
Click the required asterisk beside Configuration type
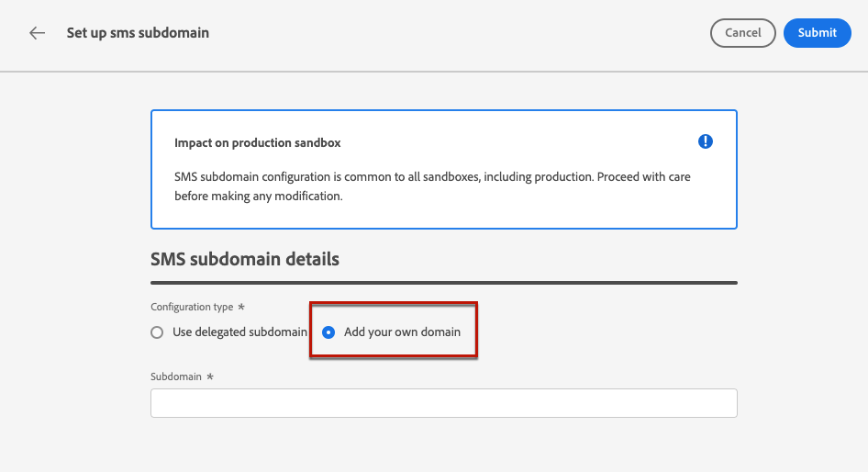(241, 307)
